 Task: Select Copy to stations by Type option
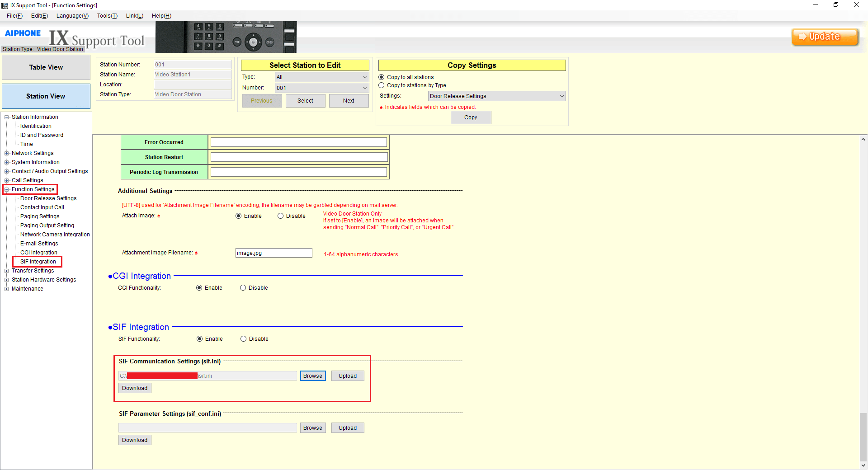(382, 85)
